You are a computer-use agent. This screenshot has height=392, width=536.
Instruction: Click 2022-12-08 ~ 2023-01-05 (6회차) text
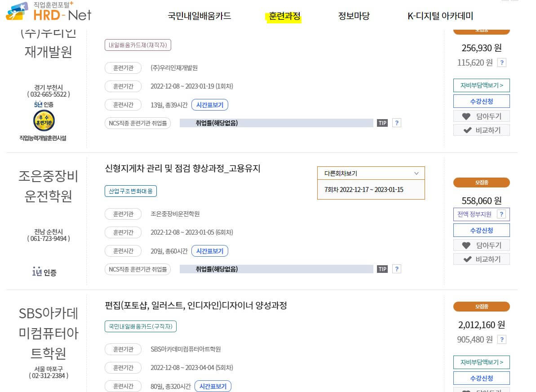[192, 232]
